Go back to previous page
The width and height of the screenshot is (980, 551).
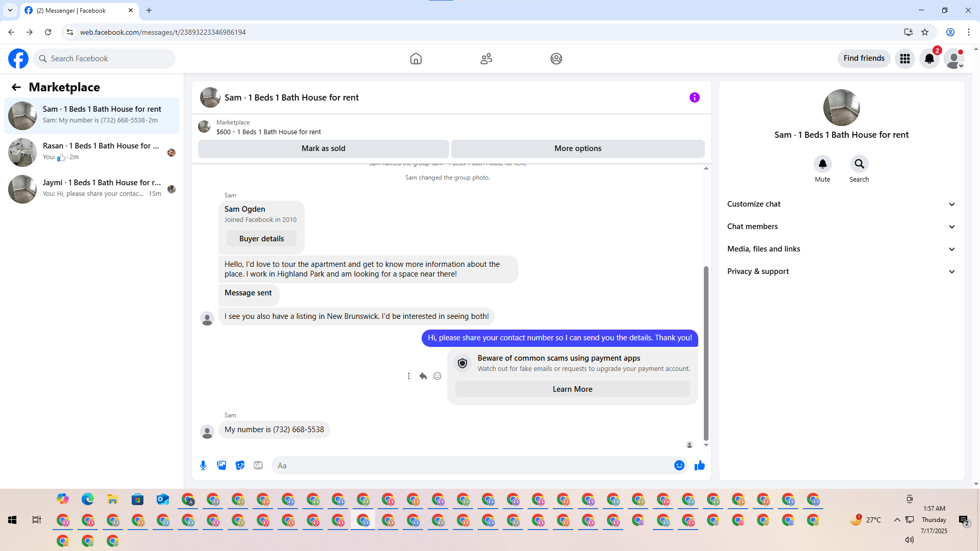pos(11,32)
